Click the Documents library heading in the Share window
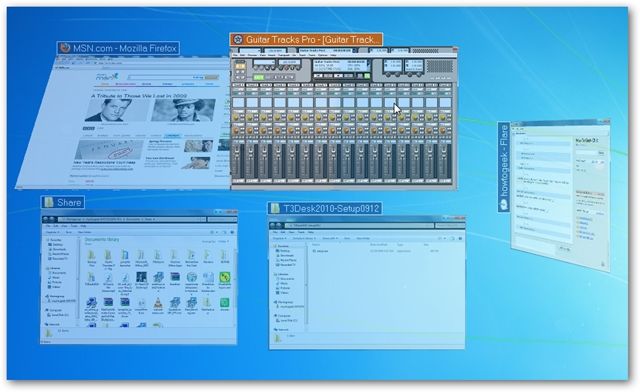The width and height of the screenshot is (640, 392). (102, 240)
